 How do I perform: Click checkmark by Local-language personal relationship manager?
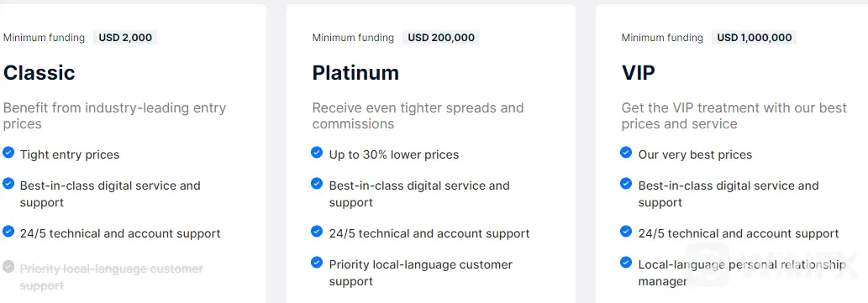(x=626, y=262)
